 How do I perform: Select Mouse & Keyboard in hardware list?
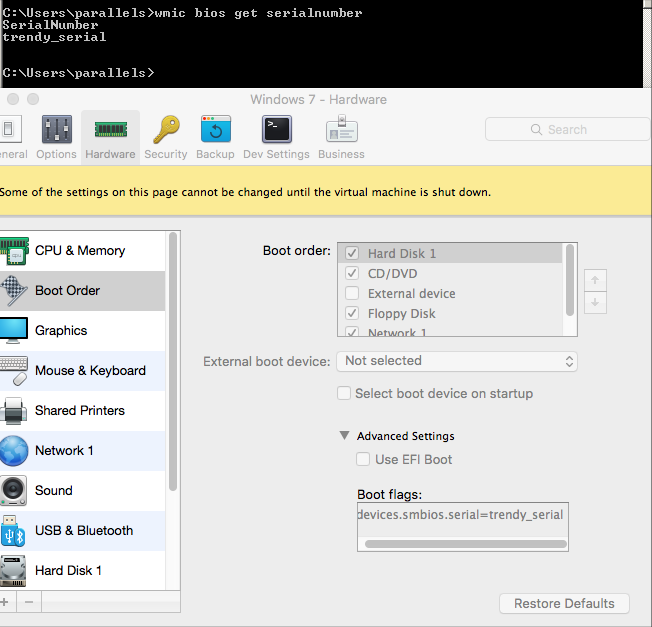click(82, 370)
